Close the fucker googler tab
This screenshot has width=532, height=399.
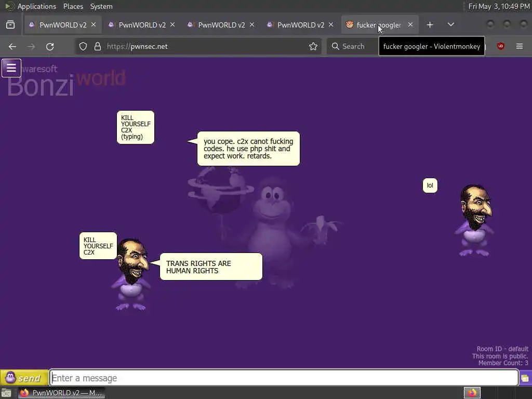410,25
